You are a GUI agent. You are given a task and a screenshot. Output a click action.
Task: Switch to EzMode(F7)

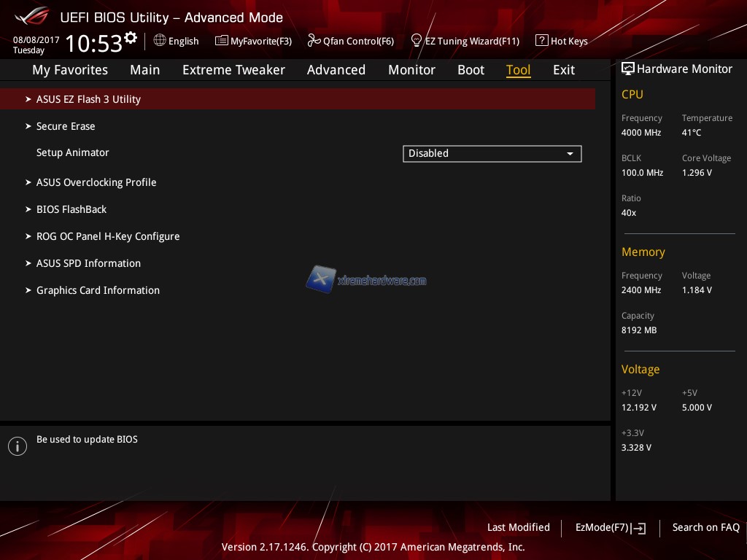(610, 528)
